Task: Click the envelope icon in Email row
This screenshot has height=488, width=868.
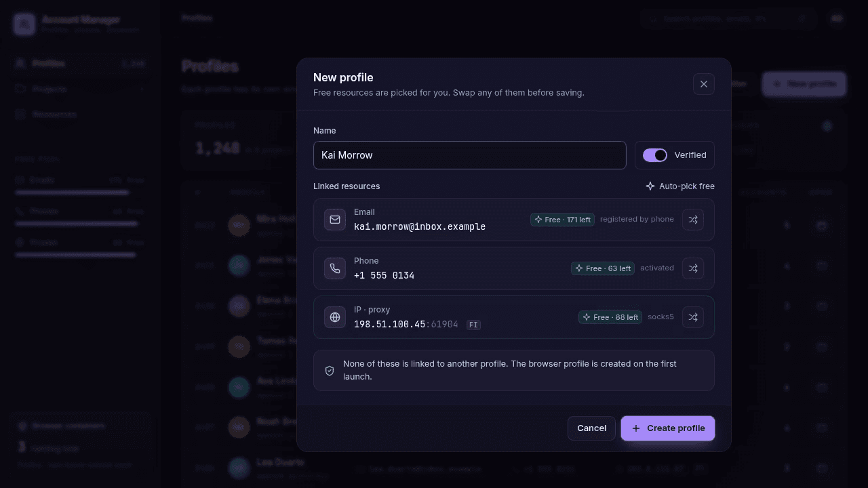Action: (x=335, y=220)
